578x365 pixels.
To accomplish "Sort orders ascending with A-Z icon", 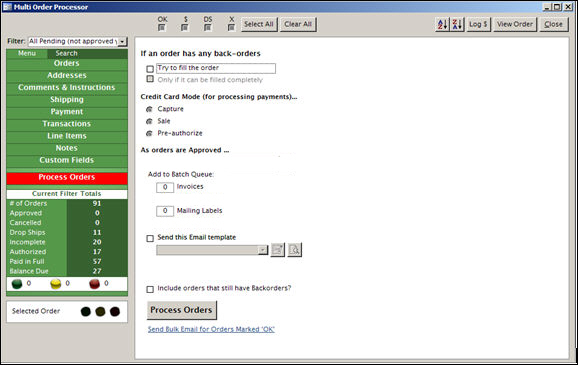I will click(x=442, y=24).
